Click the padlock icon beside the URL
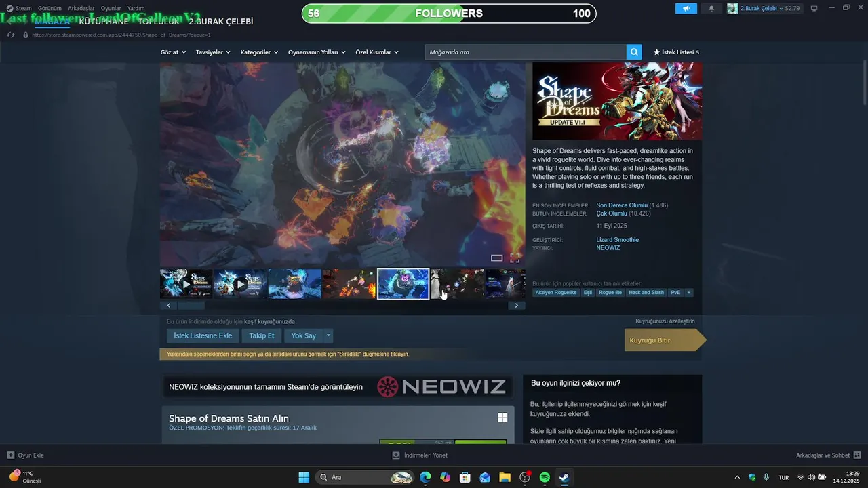This screenshot has width=868, height=488. (x=26, y=35)
